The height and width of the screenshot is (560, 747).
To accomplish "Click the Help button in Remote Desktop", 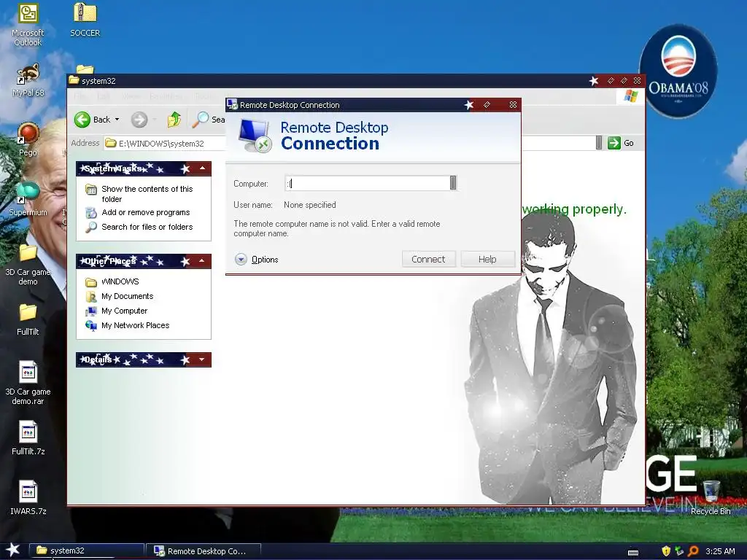I will [x=487, y=259].
